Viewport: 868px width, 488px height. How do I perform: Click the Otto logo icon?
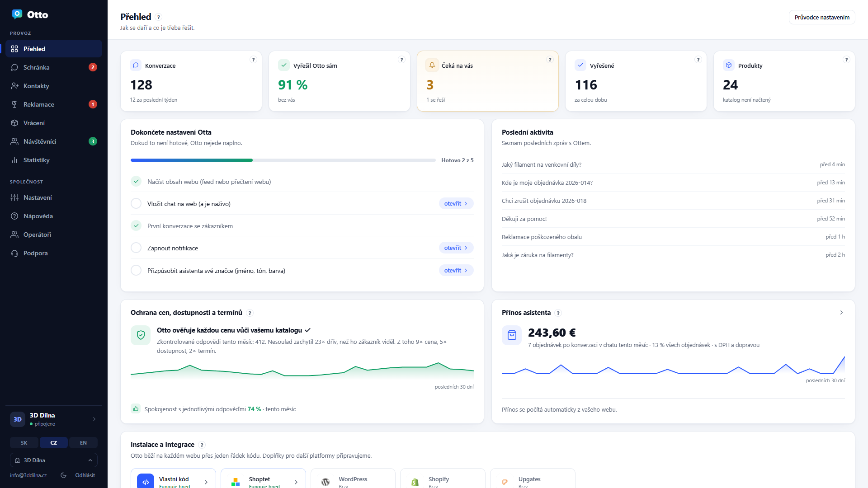click(17, 14)
